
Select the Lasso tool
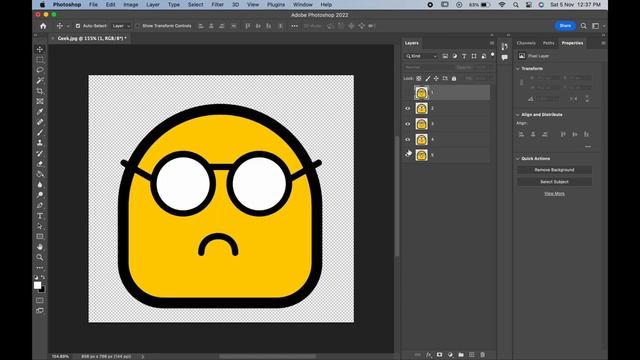click(x=40, y=70)
